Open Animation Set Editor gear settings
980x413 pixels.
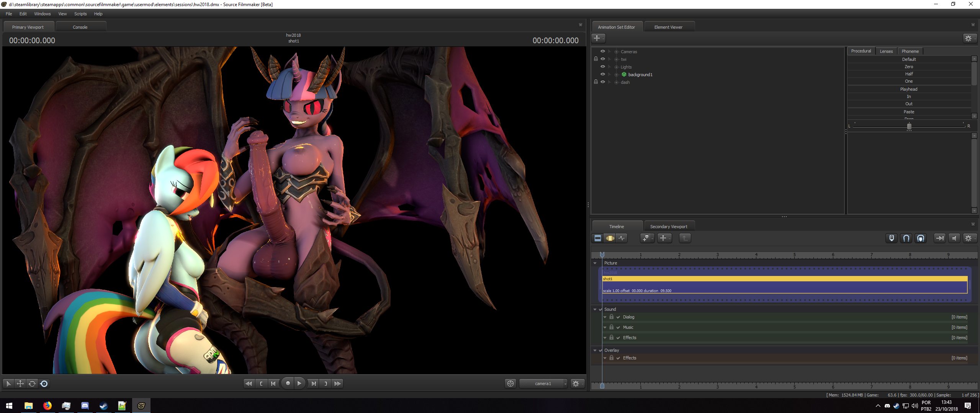(x=969, y=38)
